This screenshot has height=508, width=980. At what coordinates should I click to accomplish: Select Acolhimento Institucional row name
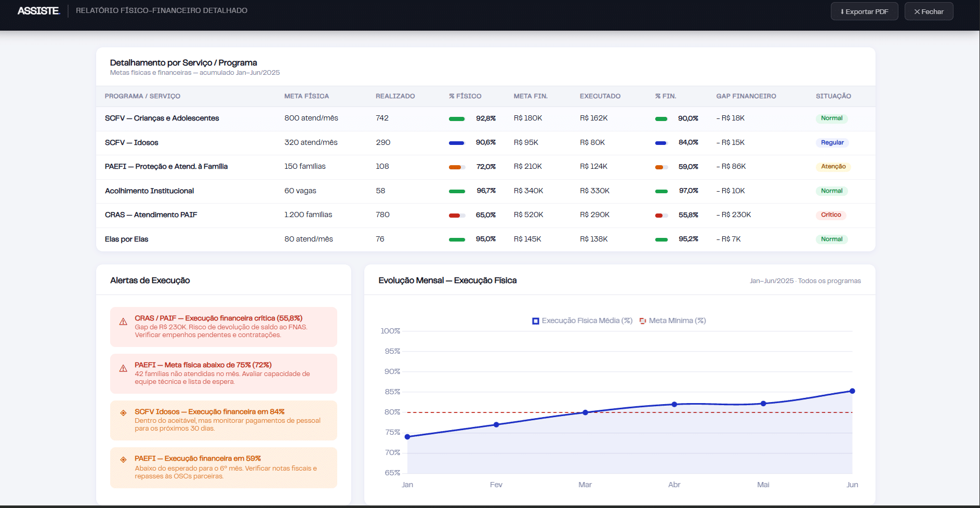tap(149, 191)
